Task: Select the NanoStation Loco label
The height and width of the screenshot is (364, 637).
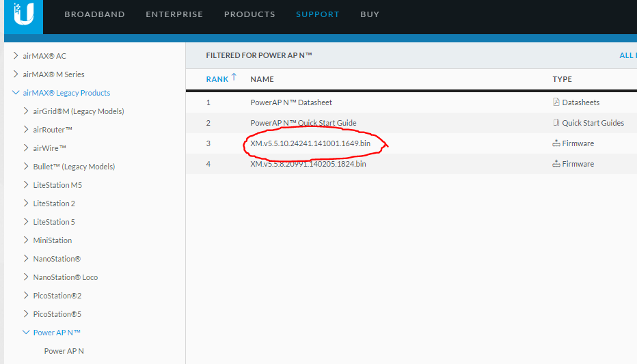Action: click(x=66, y=277)
